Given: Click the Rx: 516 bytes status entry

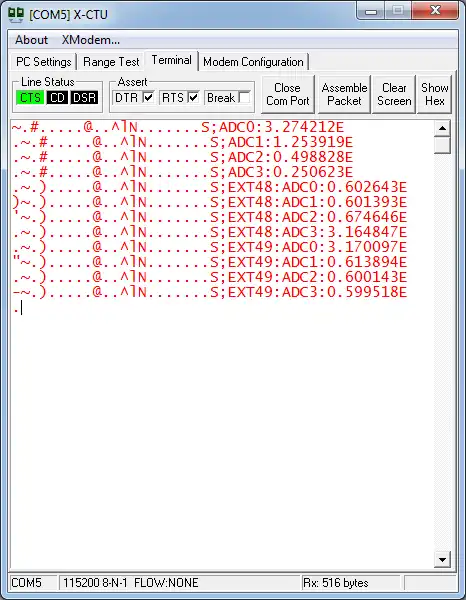Looking at the screenshot, I should coord(351,583).
